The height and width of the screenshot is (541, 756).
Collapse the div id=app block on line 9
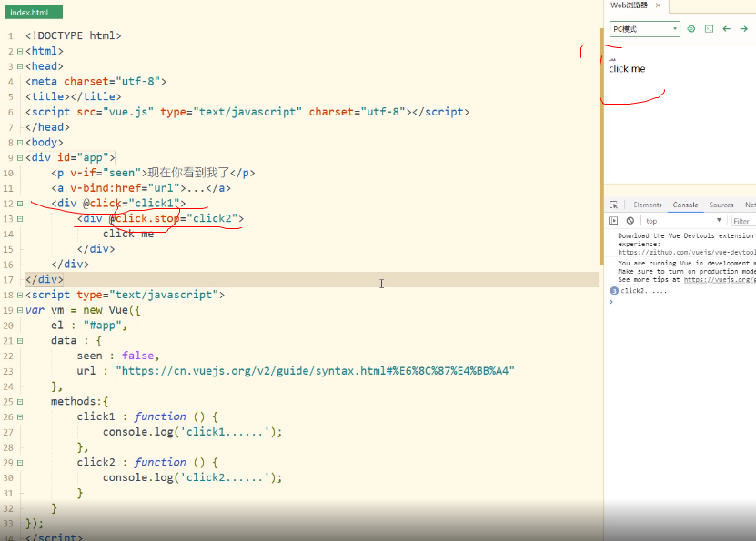click(20, 157)
